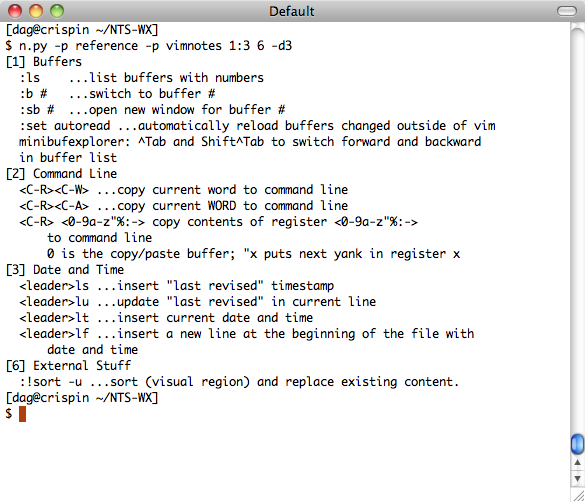The width and height of the screenshot is (585, 502).
Task: Click the '[6] External Stuff' heading
Action: coord(68,365)
